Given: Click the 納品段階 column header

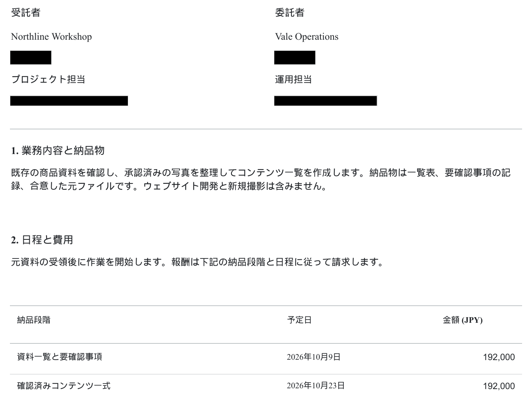Looking at the screenshot, I should click(x=34, y=320).
